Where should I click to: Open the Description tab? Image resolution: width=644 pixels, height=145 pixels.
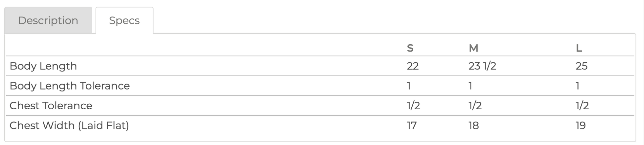[48, 20]
